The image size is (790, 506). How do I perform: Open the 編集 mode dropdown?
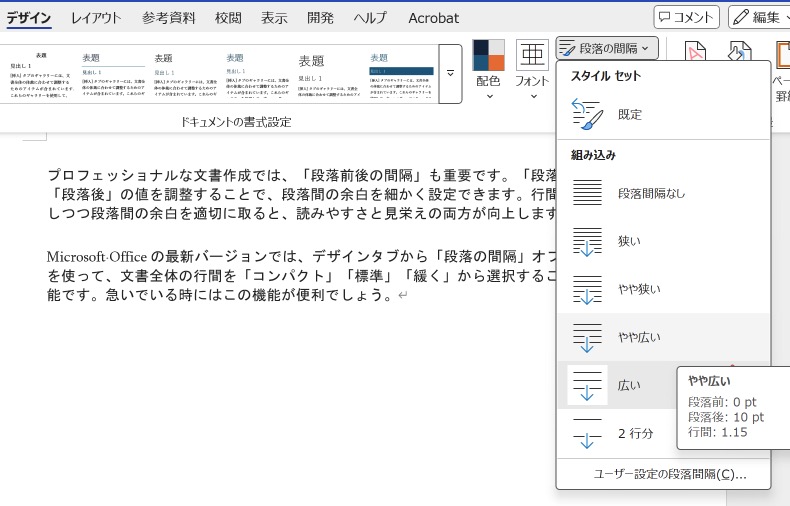(759, 17)
